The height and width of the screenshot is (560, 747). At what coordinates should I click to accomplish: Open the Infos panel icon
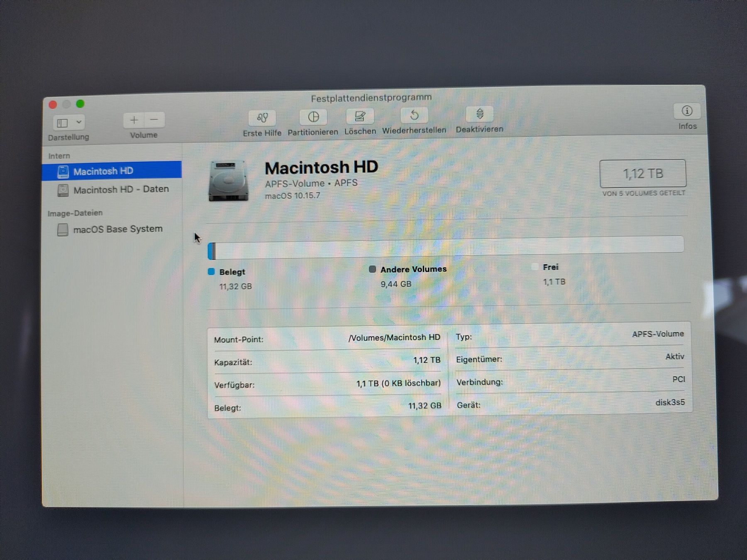(687, 111)
